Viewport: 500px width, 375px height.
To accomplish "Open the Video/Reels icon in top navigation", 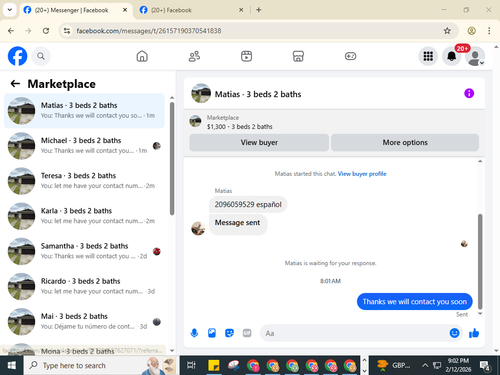I will (246, 56).
